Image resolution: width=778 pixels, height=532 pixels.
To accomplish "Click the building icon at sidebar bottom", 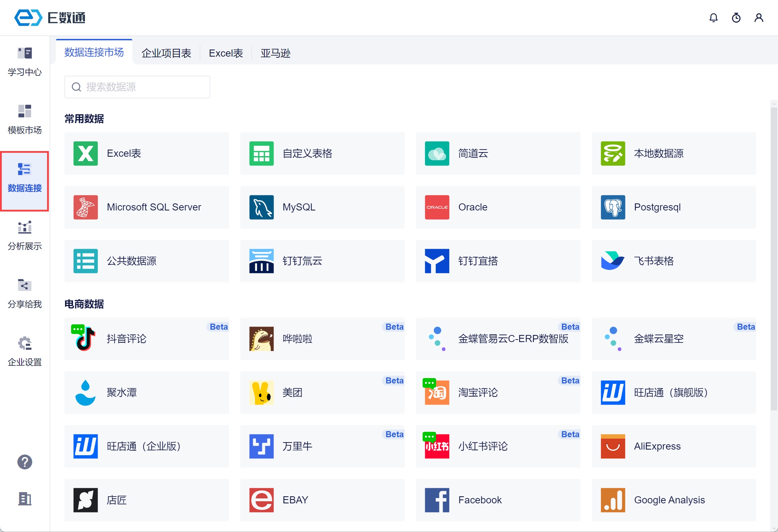I will coord(25,499).
